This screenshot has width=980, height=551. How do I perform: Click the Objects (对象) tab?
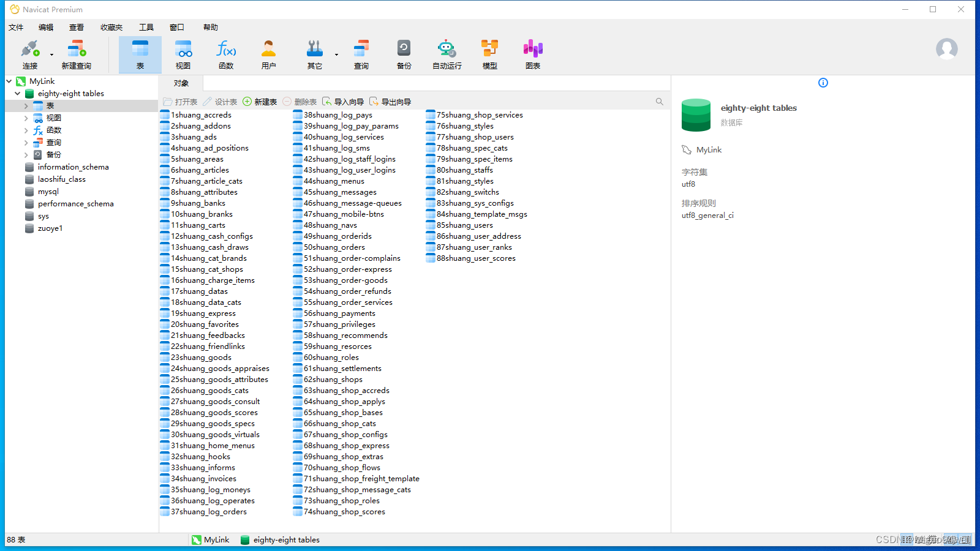click(181, 83)
